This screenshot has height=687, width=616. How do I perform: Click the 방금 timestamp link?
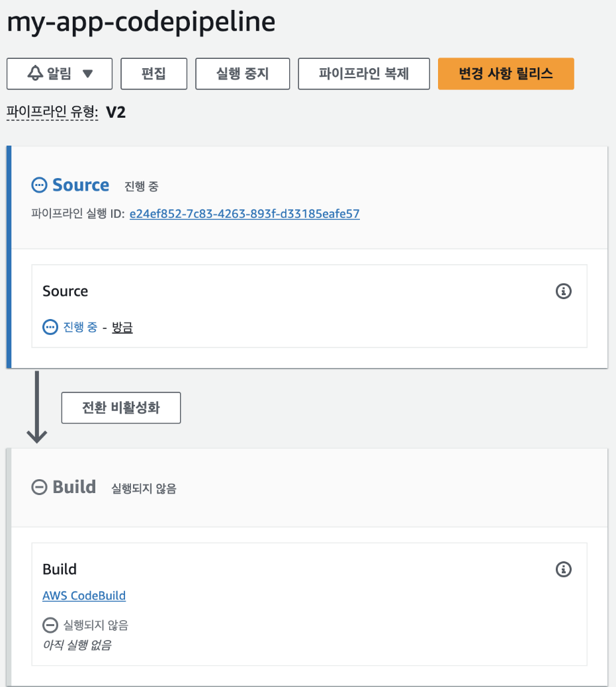pyautogui.click(x=122, y=328)
